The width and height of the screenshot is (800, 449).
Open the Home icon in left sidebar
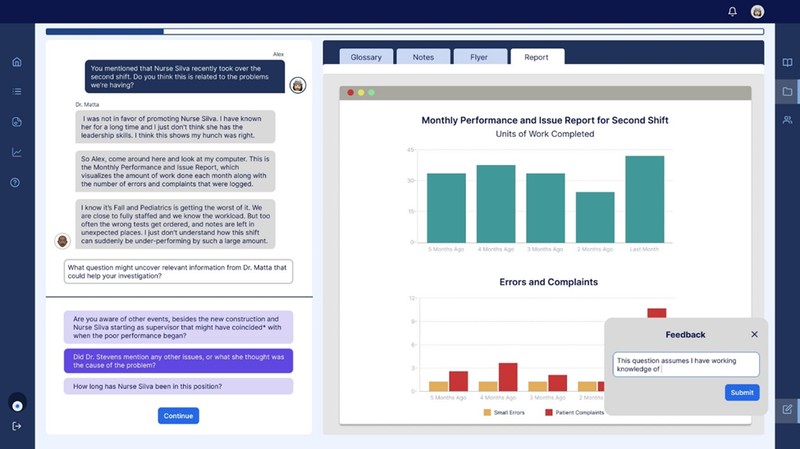coord(17,62)
